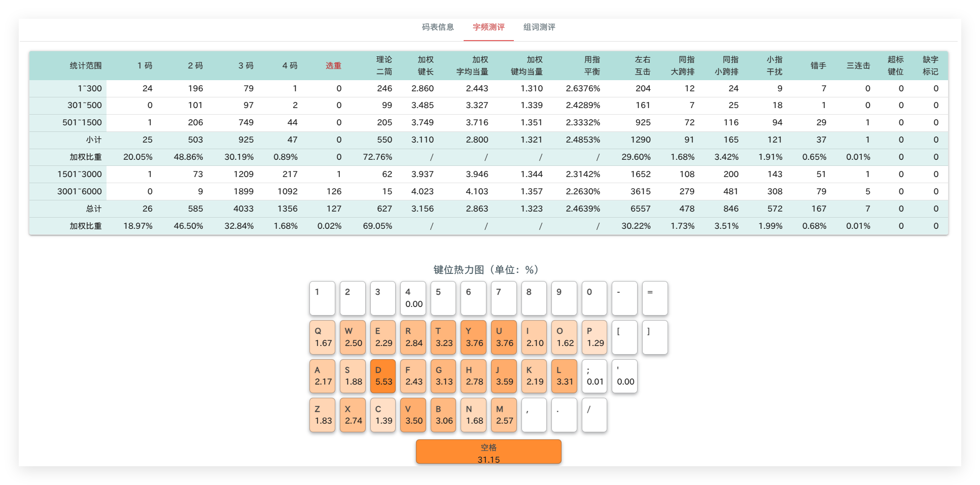Click the red 选重 column header
The height and width of the screenshot is (485, 980).
[x=333, y=65]
